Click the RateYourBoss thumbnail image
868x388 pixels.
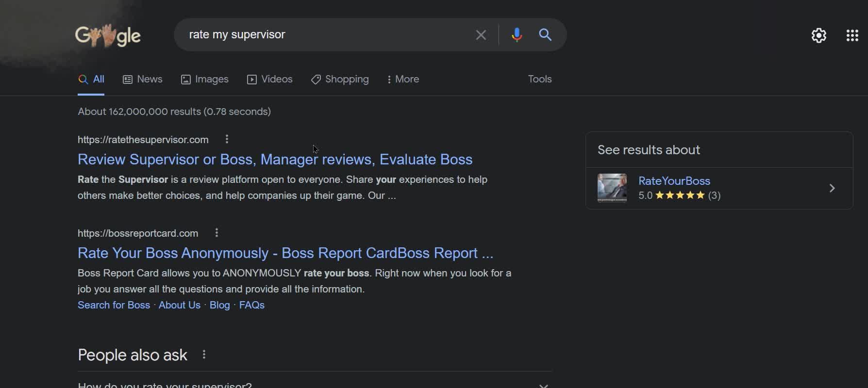pos(612,188)
